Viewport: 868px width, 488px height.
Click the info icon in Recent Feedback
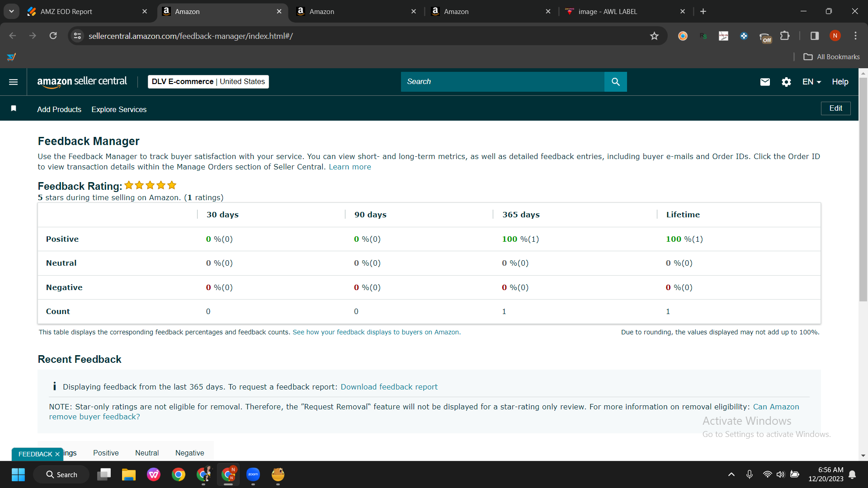54,386
